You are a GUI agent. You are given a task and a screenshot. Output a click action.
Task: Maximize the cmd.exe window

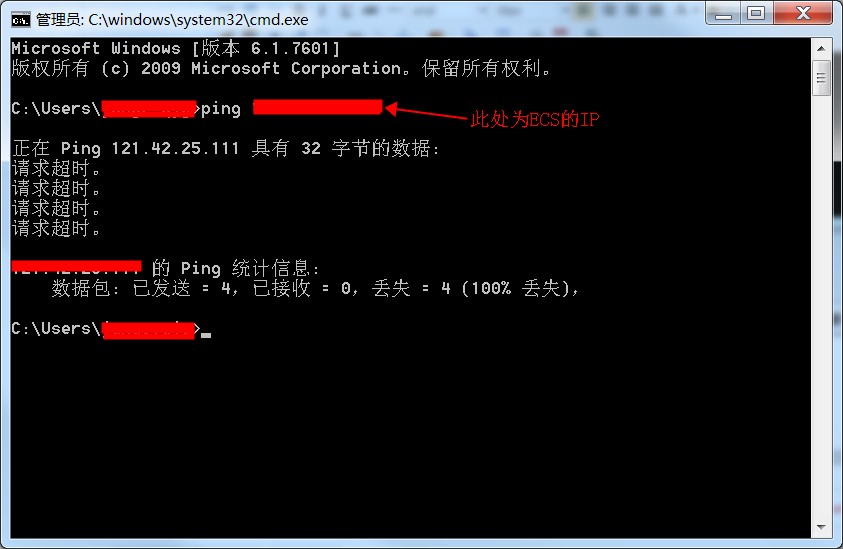756,13
